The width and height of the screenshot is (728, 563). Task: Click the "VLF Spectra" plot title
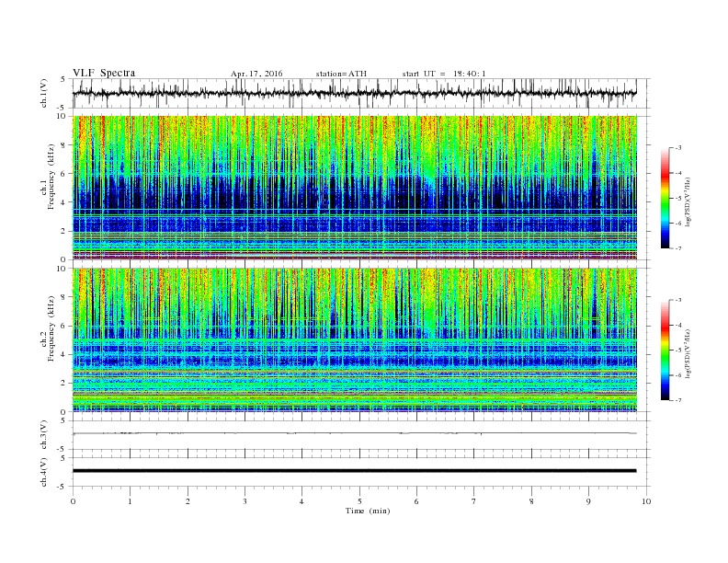(104, 73)
